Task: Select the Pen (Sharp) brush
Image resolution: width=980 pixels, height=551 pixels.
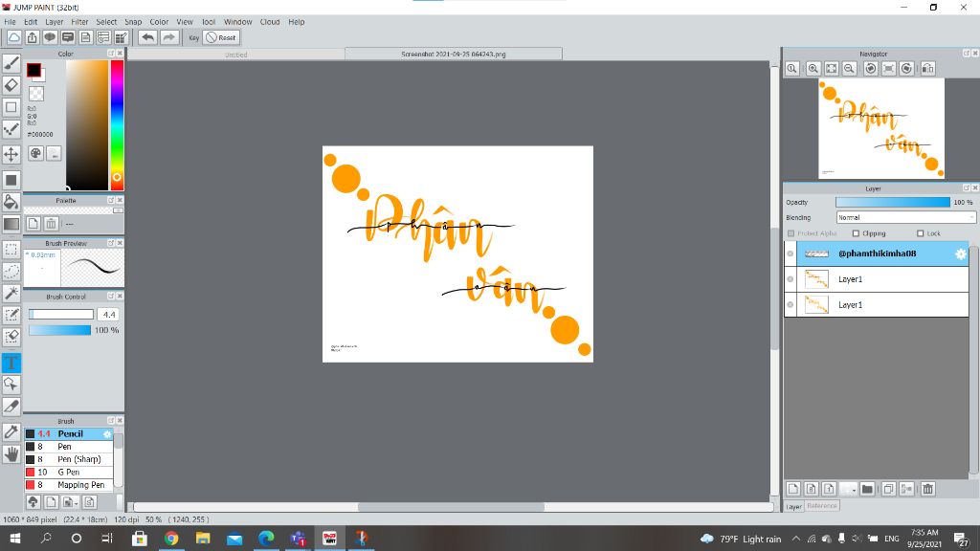Action: (69, 459)
